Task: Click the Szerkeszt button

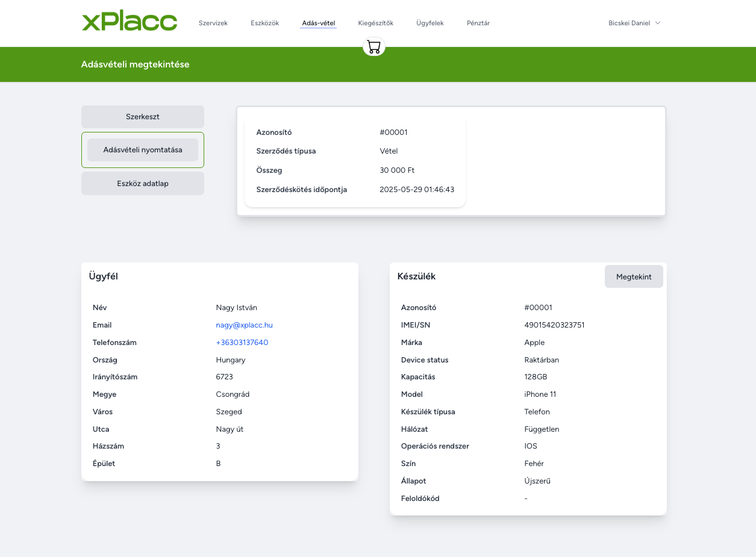Action: [143, 117]
